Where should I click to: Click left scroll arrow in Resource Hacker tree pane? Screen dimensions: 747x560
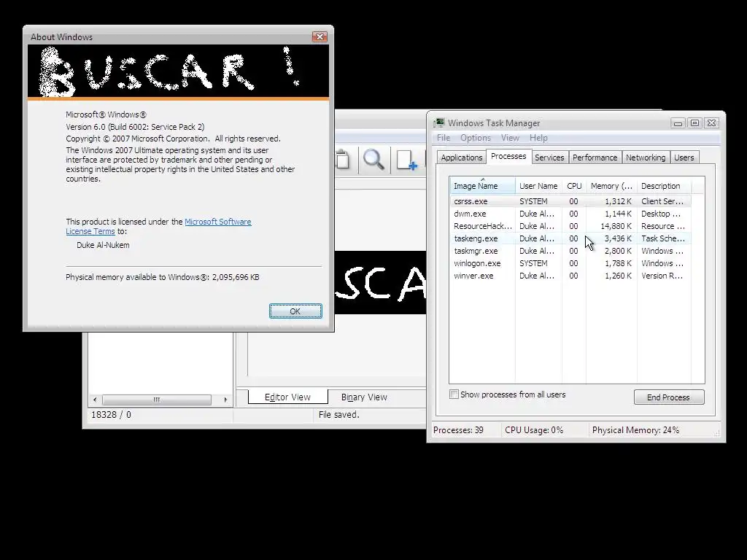pyautogui.click(x=95, y=400)
